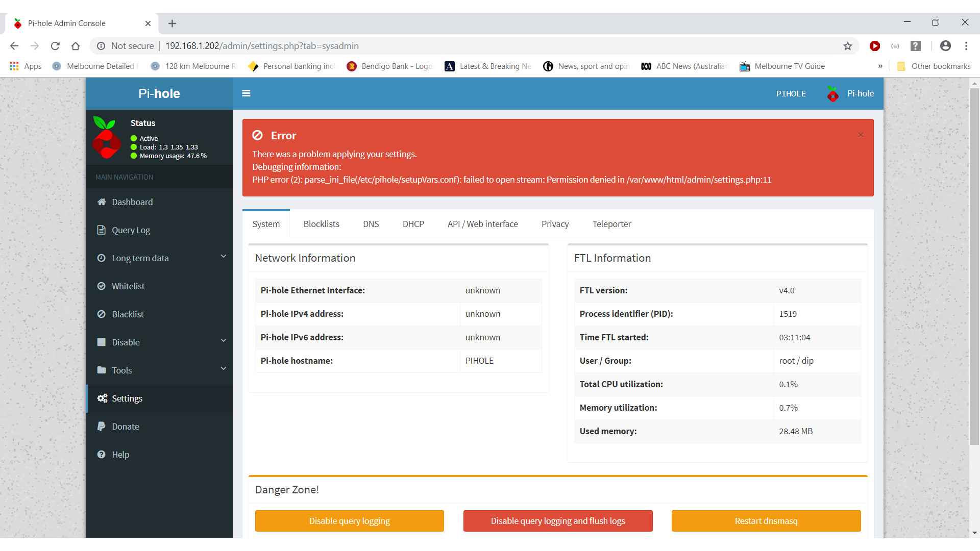Click the Used memory value 28.48 MB

point(796,431)
